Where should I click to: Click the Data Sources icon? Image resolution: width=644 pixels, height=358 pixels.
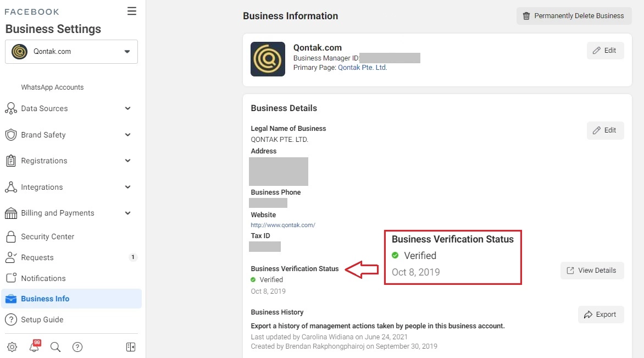coord(11,108)
